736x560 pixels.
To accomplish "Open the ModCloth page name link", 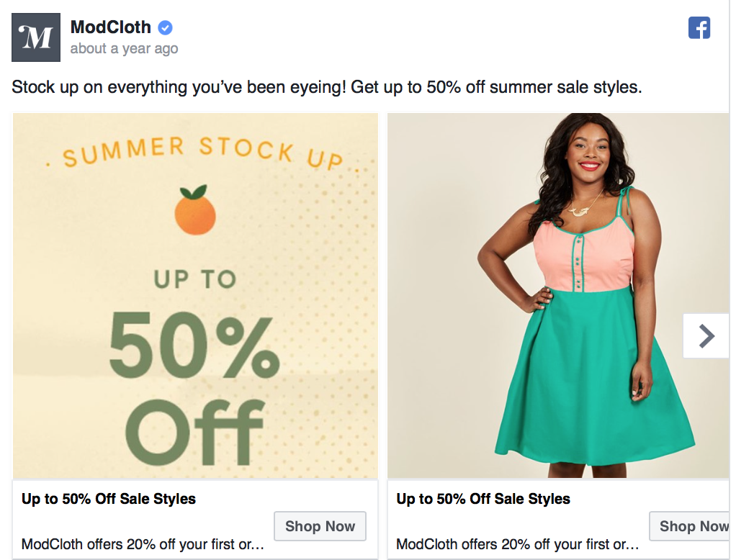I will (111, 27).
